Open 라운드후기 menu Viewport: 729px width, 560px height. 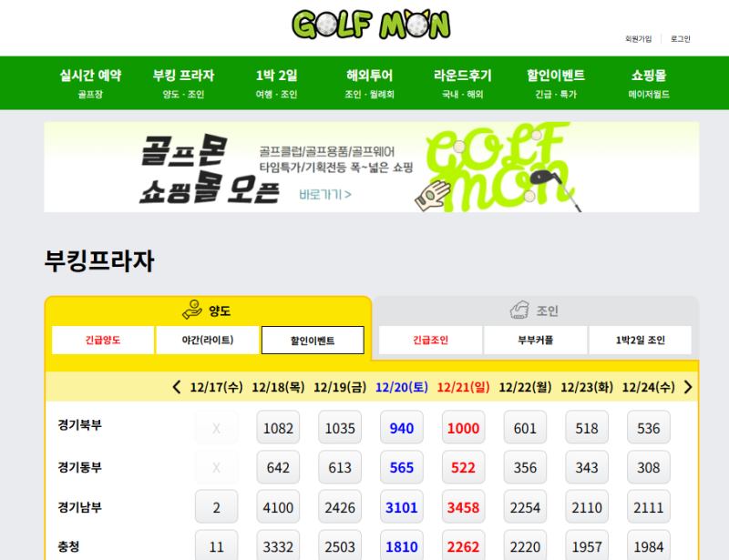coord(462,83)
